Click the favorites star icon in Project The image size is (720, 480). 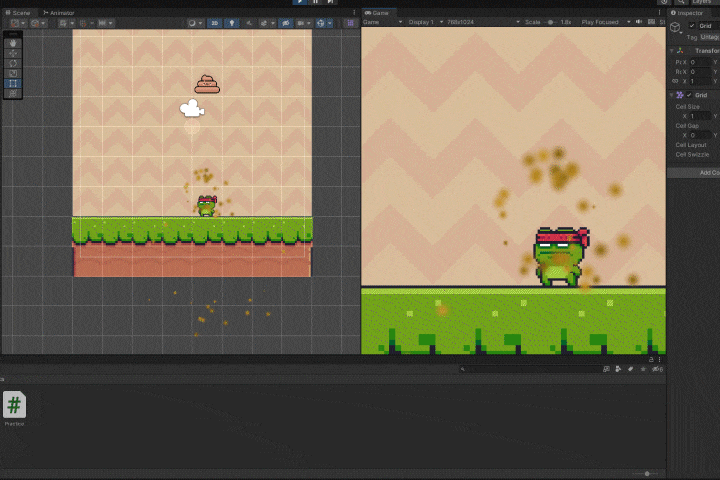pos(643,369)
